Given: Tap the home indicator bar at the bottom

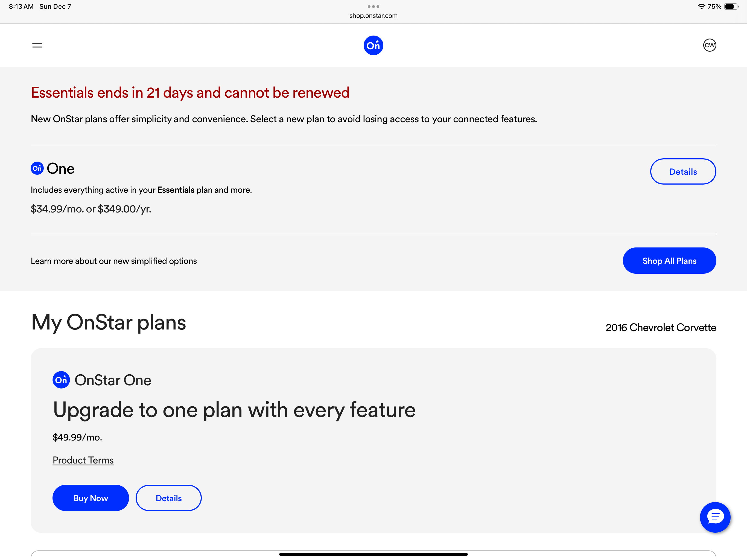Looking at the screenshot, I should click(x=373, y=554).
